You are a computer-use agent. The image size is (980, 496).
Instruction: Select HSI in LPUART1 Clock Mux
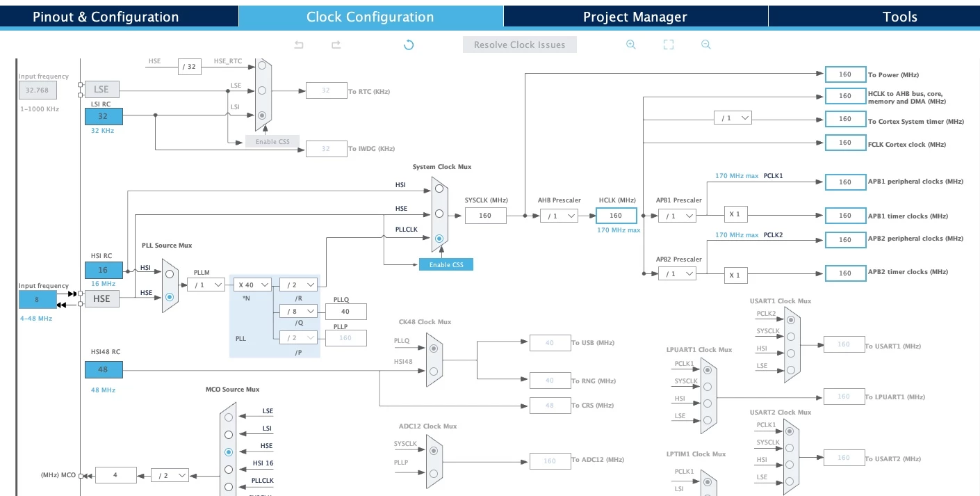708,403
